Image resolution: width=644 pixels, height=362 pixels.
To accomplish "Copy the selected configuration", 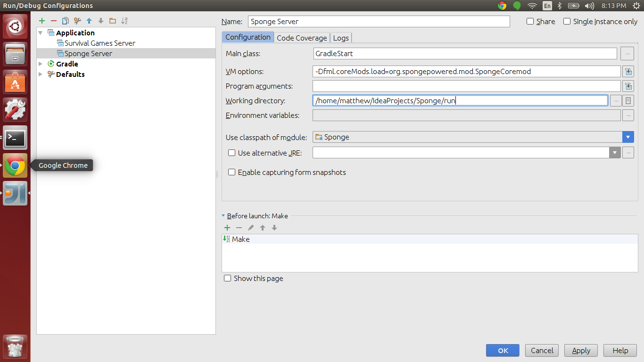I will tap(66, 21).
